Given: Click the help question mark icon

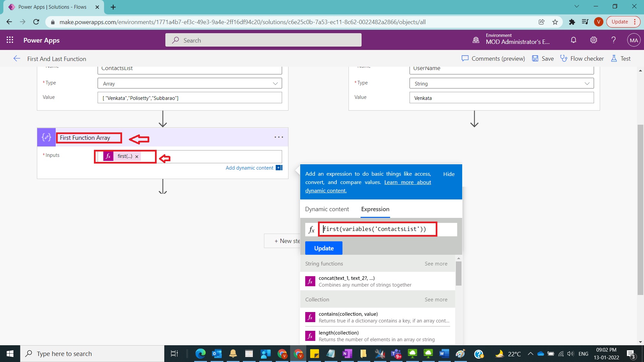Looking at the screenshot, I should [613, 40].
